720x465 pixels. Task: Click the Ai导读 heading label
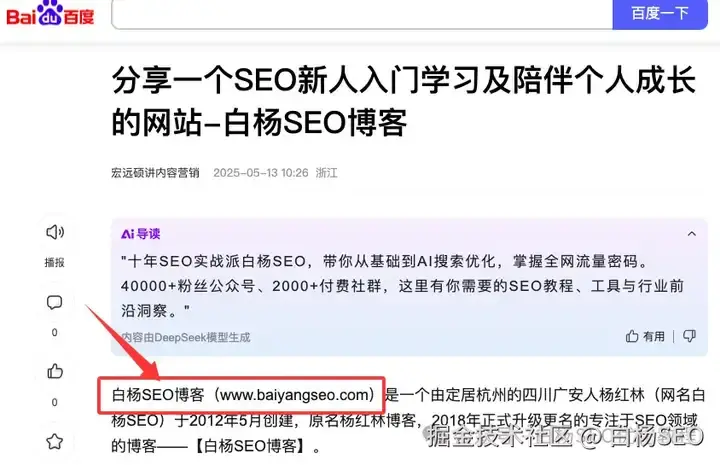click(x=141, y=234)
